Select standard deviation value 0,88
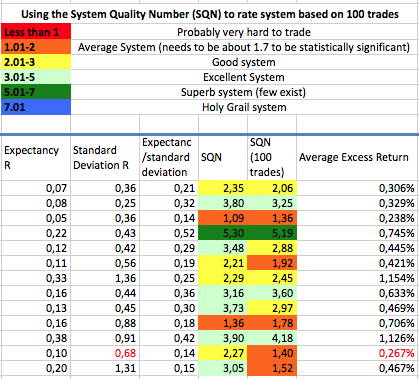The width and height of the screenshot is (419, 379). coord(105,323)
